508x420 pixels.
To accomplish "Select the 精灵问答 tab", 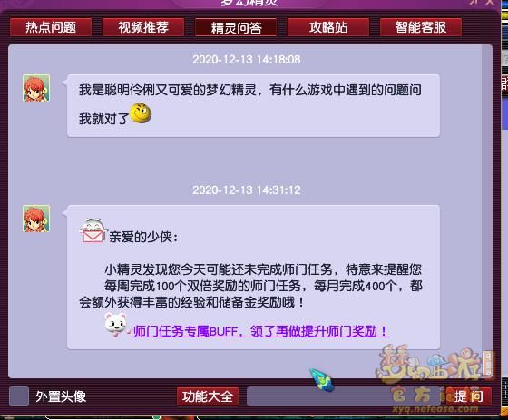I will pyautogui.click(x=236, y=27).
